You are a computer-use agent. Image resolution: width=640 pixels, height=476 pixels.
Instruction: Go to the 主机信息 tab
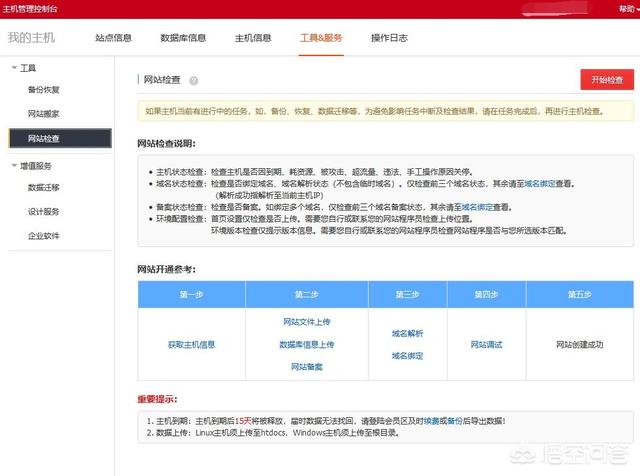[x=253, y=38]
